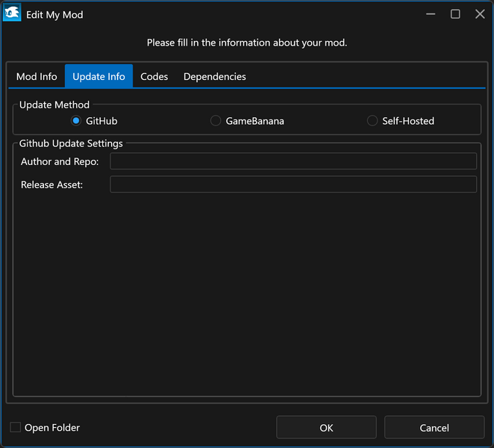
Task: Click the Update Method group heading
Action: (54, 105)
